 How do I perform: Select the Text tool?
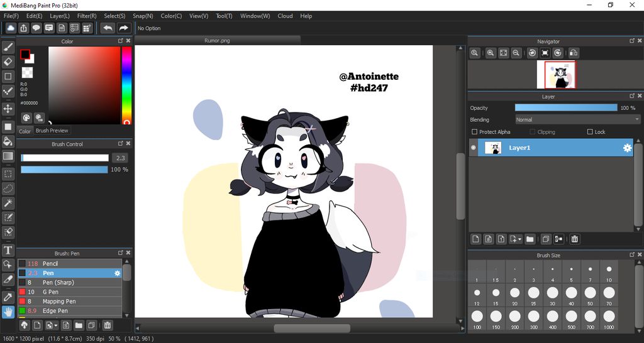coord(8,250)
